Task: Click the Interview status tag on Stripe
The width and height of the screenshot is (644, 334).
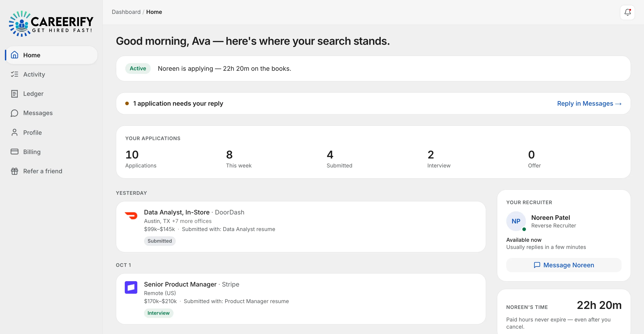Action: tap(159, 313)
